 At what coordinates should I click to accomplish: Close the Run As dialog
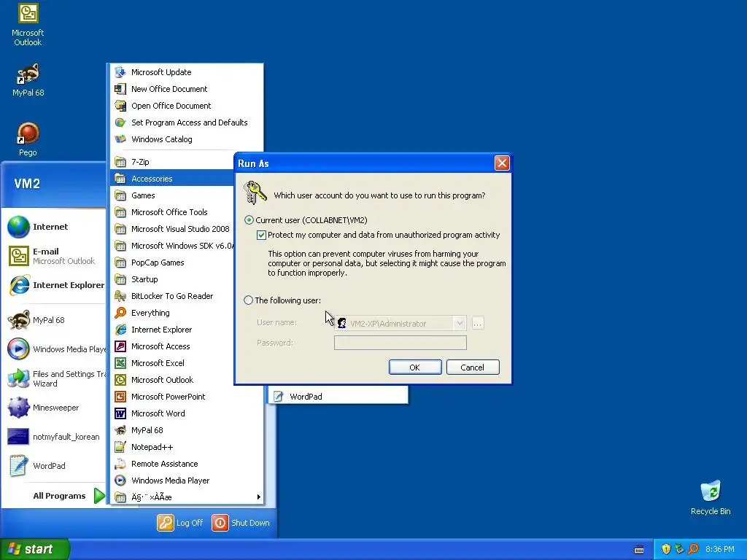pyautogui.click(x=502, y=163)
